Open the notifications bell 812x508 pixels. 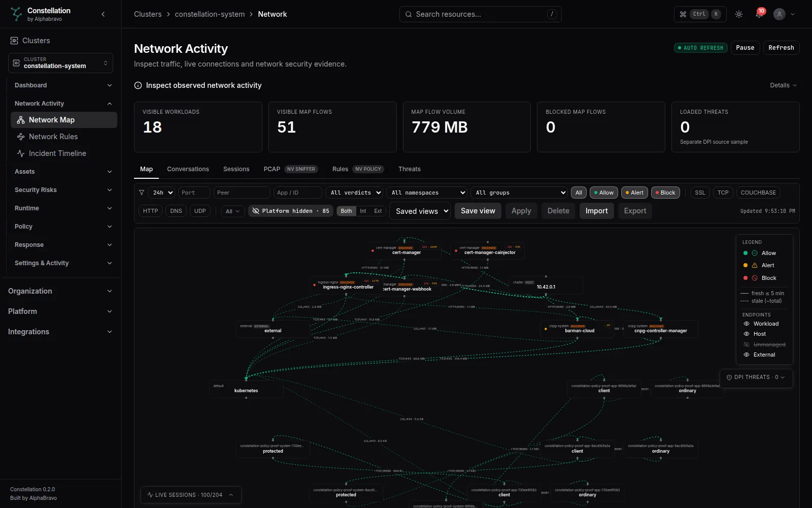click(759, 14)
